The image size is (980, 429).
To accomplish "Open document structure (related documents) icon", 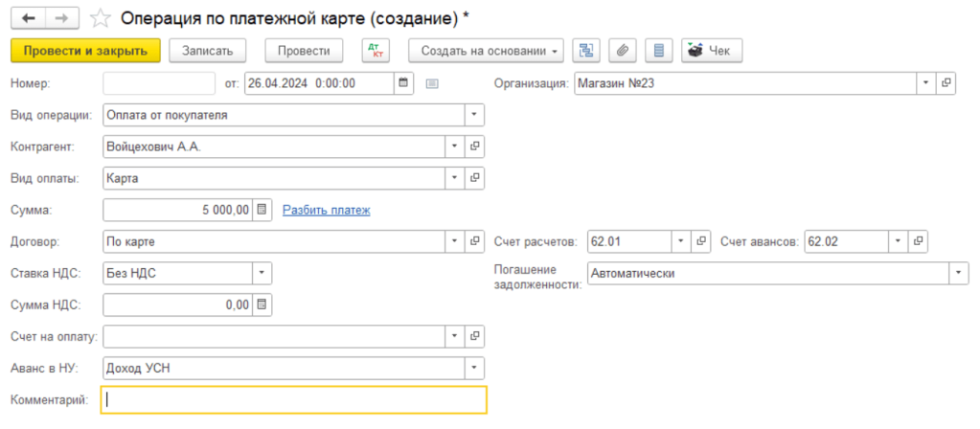I will tap(586, 51).
